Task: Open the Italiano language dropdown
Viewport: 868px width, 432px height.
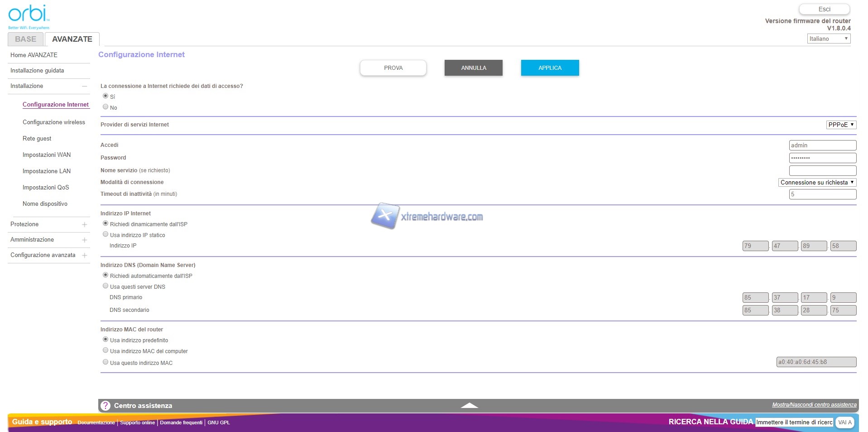Action: (828, 39)
